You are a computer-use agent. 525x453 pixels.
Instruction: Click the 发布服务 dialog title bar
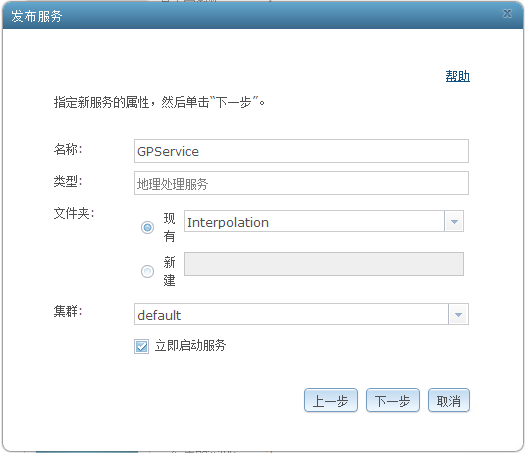coord(262,15)
